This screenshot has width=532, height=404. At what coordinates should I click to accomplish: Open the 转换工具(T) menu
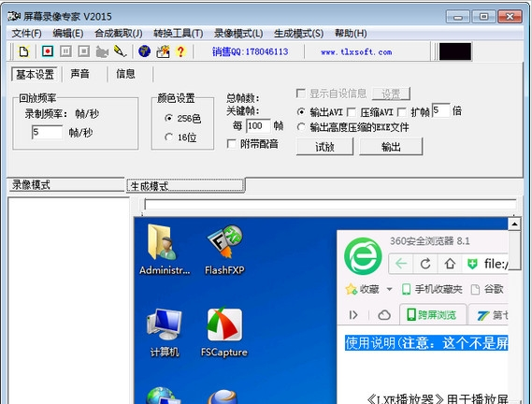[179, 34]
